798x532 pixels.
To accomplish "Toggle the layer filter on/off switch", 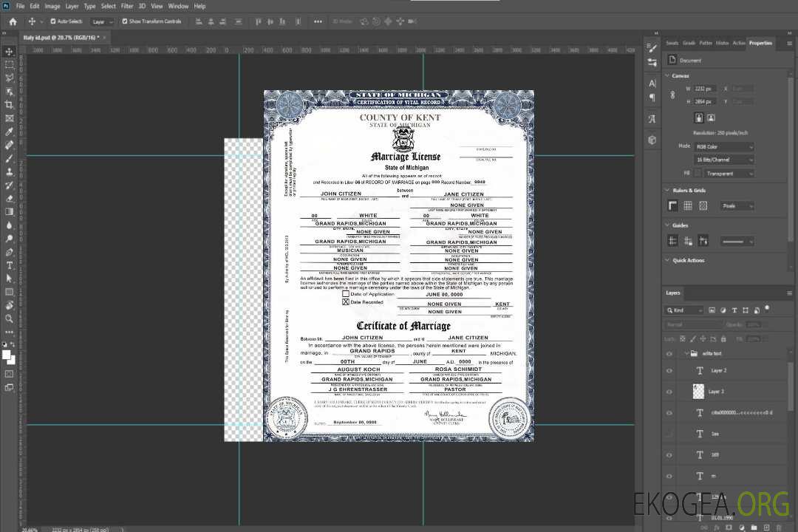I will [x=767, y=309].
